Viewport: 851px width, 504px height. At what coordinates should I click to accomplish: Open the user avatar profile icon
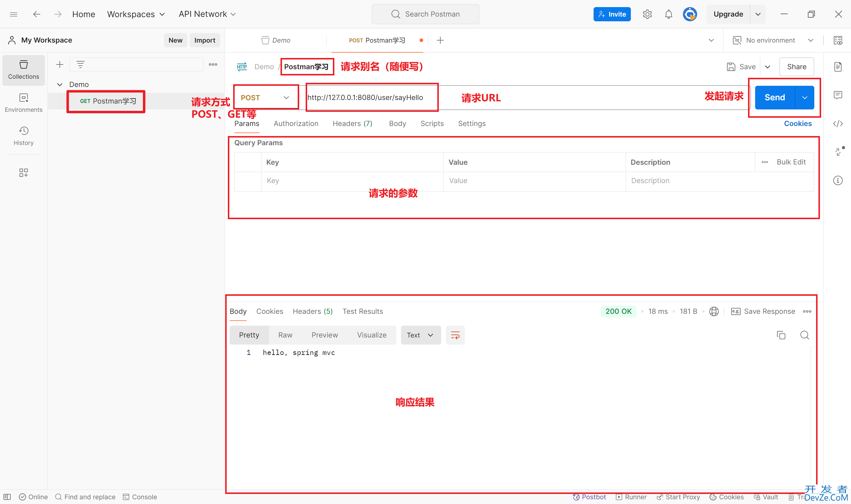click(x=690, y=14)
